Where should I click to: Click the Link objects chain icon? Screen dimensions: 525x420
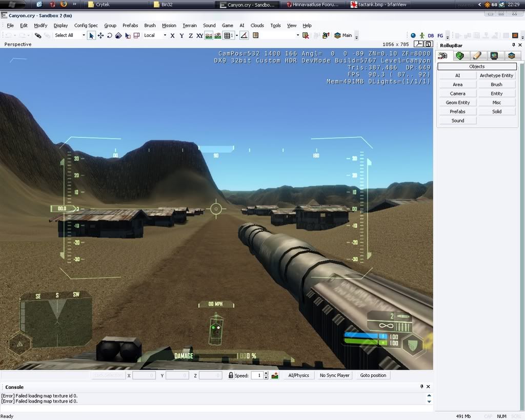[x=38, y=35]
